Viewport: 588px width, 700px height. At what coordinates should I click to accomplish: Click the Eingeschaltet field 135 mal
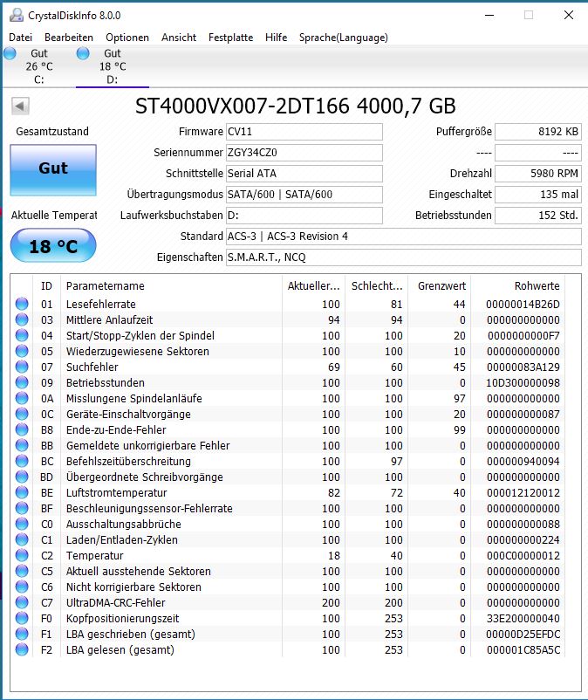[x=538, y=194]
